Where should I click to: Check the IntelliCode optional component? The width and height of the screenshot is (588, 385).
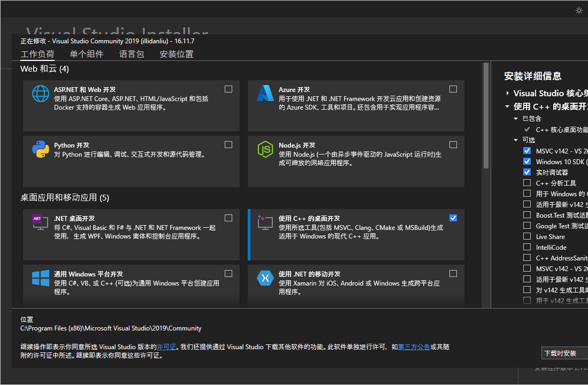(527, 247)
